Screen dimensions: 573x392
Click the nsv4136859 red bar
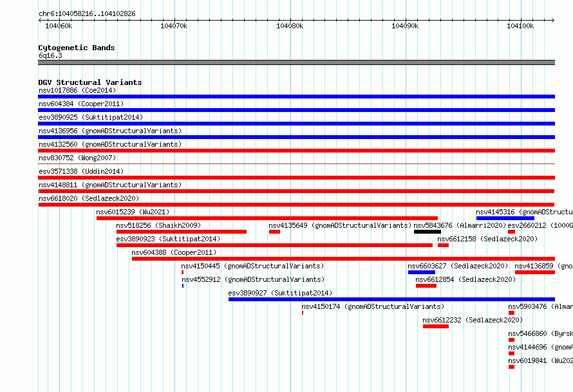(x=535, y=272)
